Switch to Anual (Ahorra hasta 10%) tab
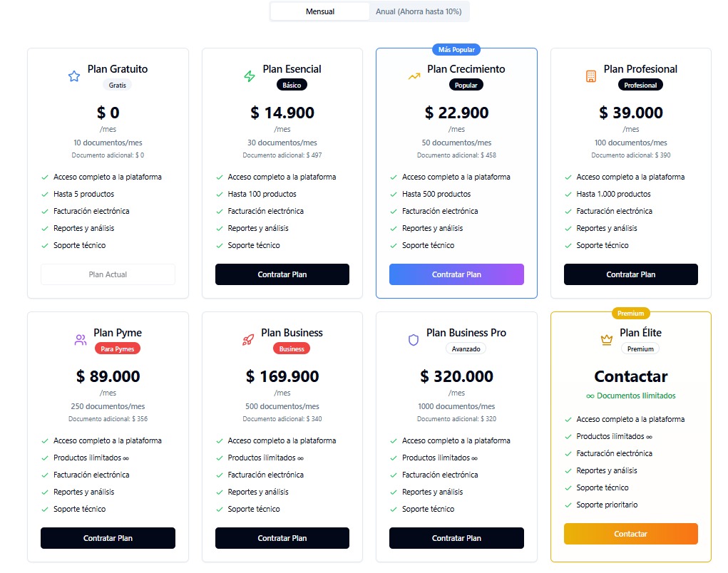Image resolution: width=728 pixels, height=573 pixels. click(419, 11)
